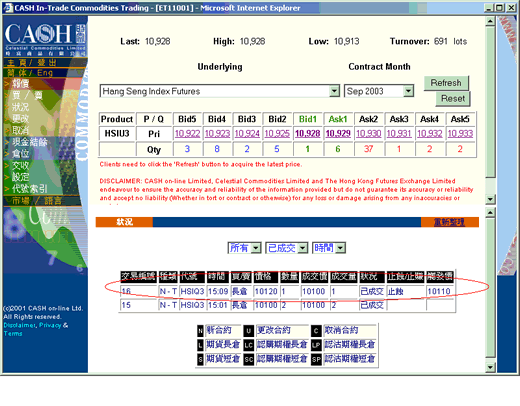This screenshot has height=406, width=520.
Task: Click the Bid2 price 10,925
Action: [x=277, y=134]
